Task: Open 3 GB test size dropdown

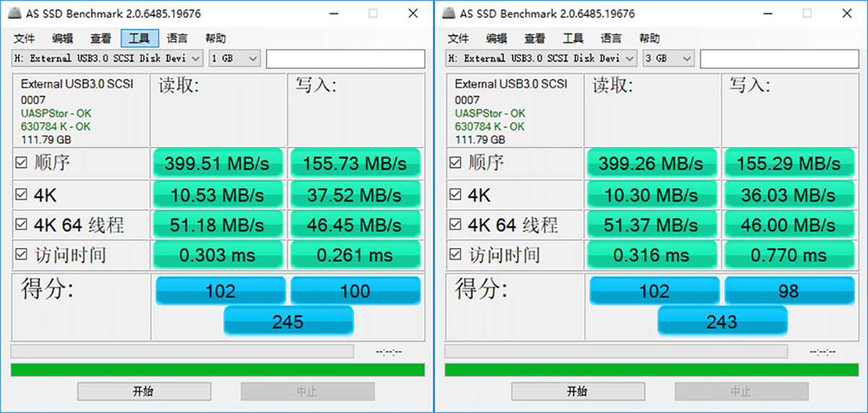Action: click(668, 59)
